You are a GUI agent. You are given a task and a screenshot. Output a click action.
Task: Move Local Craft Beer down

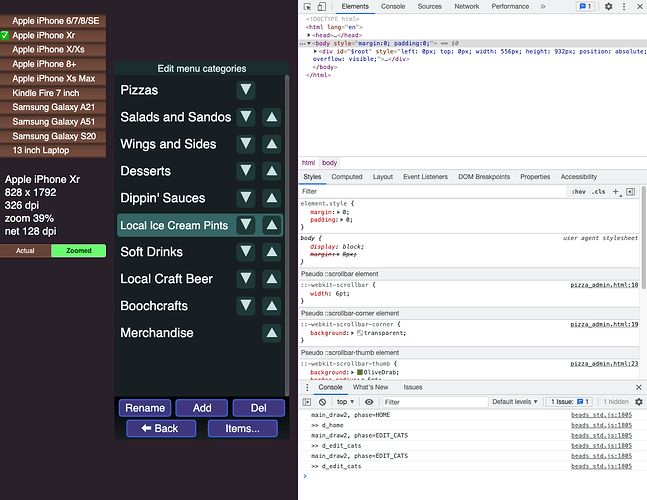point(246,279)
